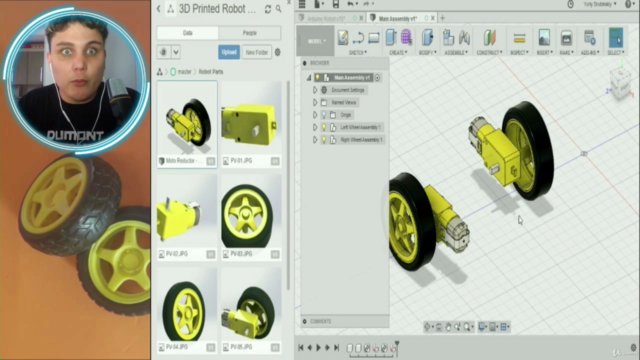Screen dimensions: 640x360
Task: Select the Joint assemble tool
Action: click(x=464, y=38)
